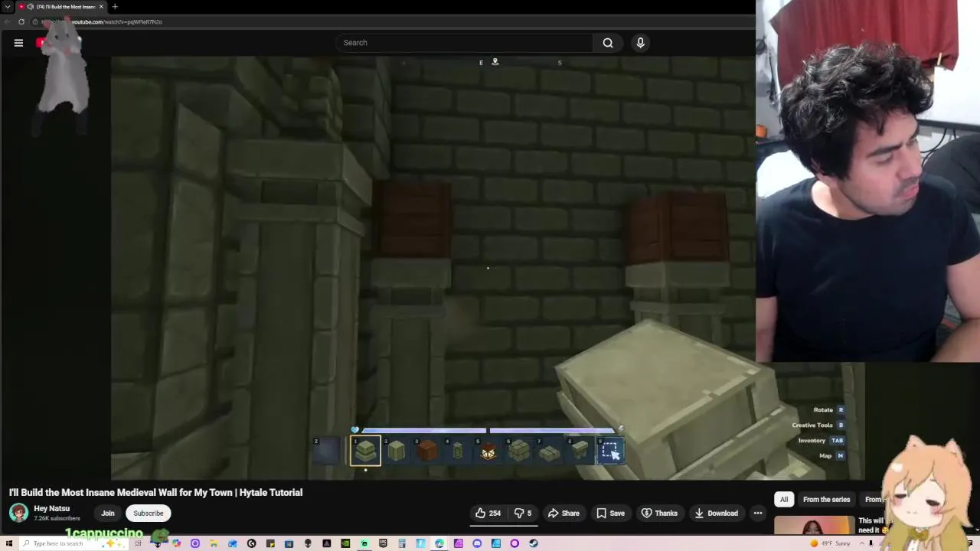
Task: Open the Hey Natsu channel name link
Action: tap(51, 509)
